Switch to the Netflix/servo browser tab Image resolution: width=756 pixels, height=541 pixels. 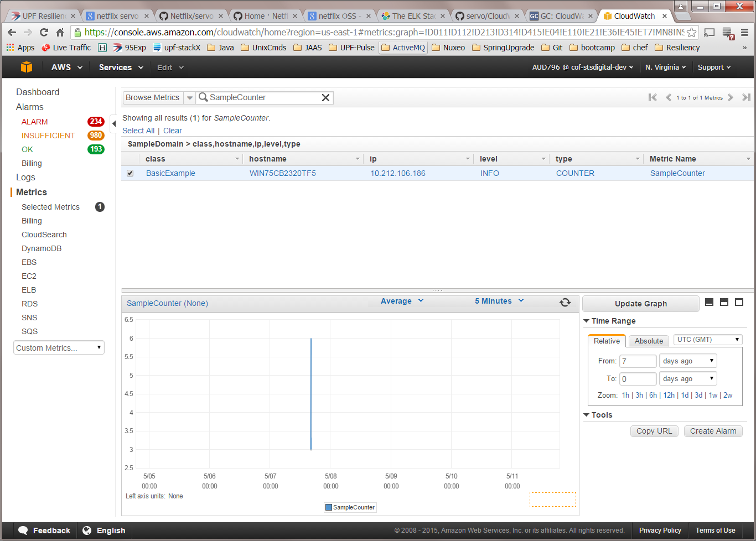tap(191, 16)
